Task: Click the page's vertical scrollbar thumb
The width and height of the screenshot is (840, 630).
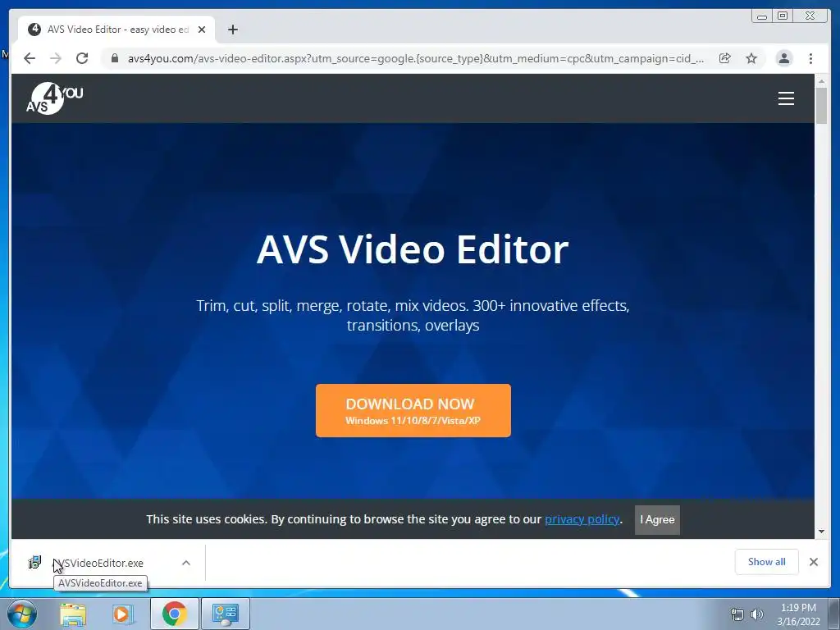Action: point(821,106)
